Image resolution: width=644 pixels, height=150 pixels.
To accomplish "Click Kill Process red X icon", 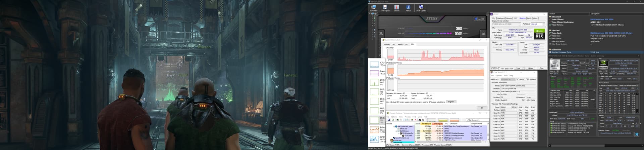I will 416,120.
